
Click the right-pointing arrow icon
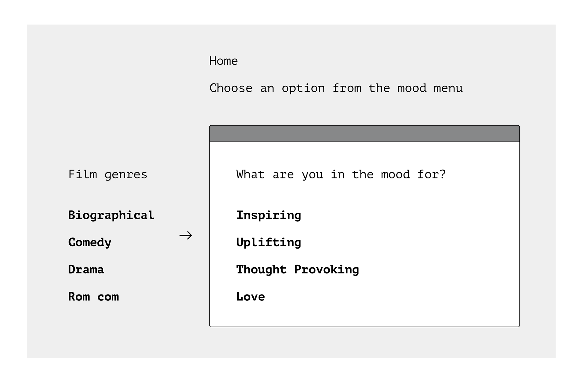186,235
